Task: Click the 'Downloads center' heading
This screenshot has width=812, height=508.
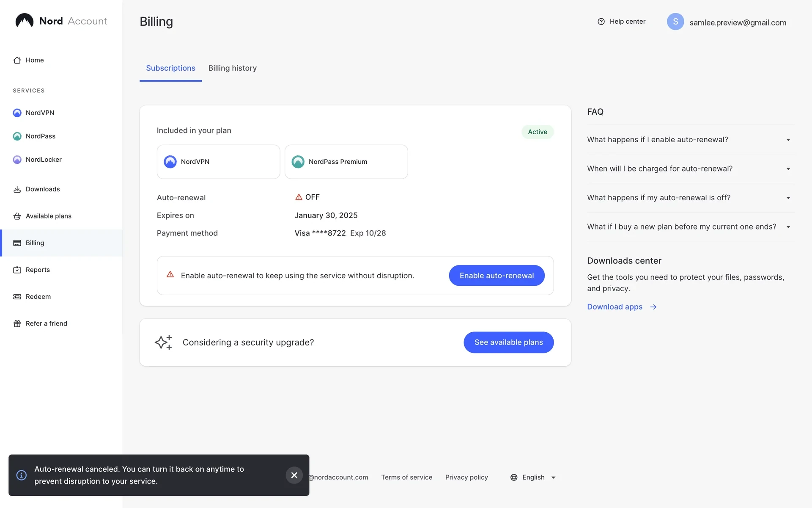Action: [624, 261]
